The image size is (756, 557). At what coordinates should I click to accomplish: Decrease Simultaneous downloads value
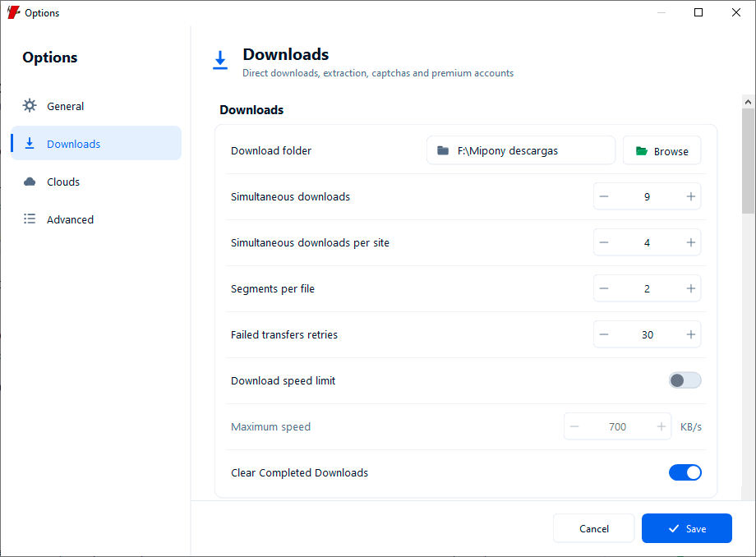point(604,196)
